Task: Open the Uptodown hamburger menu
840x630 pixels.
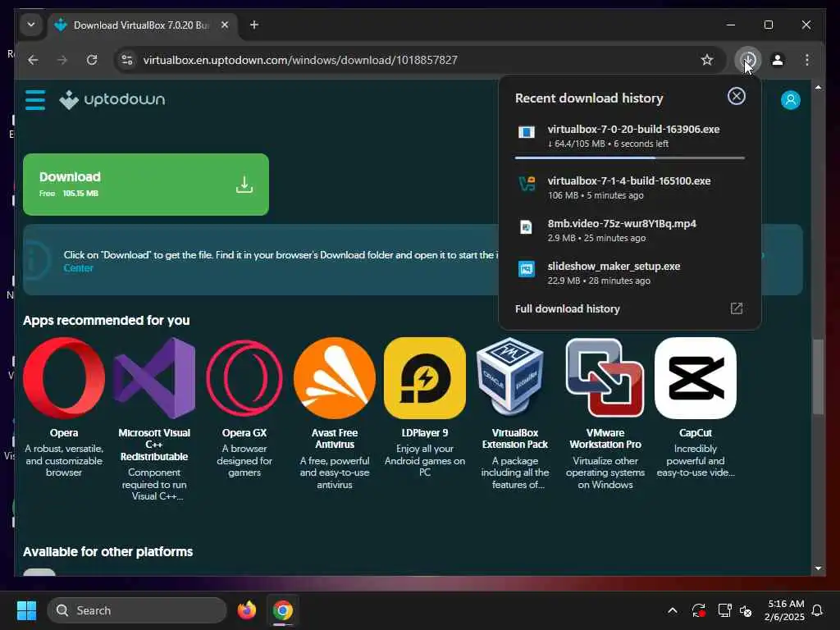Action: 35,100
